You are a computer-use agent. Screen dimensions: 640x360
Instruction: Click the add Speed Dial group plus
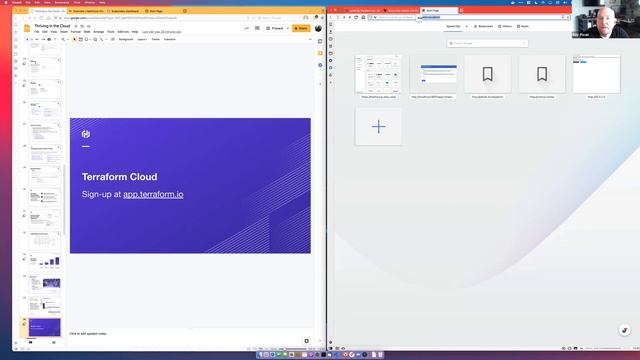click(467, 27)
